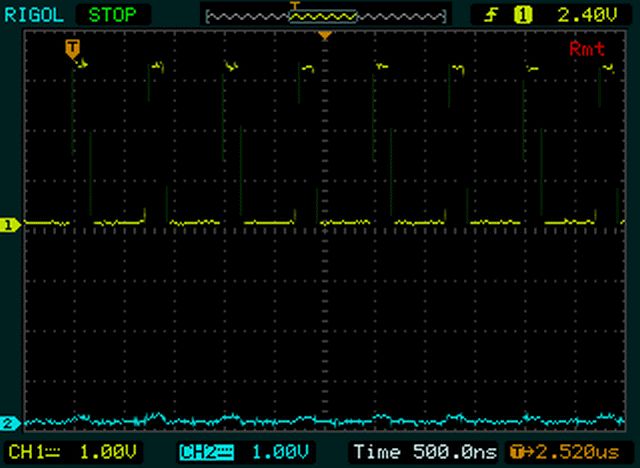Viewport: 640px width, 468px height.
Task: Click the RIGOL logo
Action: 34,16
